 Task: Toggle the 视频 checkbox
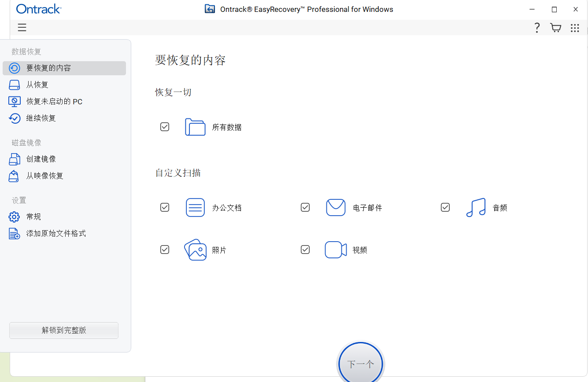point(305,250)
